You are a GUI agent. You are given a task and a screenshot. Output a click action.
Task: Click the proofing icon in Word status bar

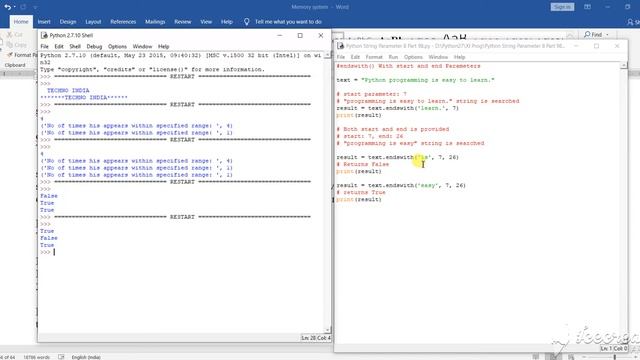point(61,357)
